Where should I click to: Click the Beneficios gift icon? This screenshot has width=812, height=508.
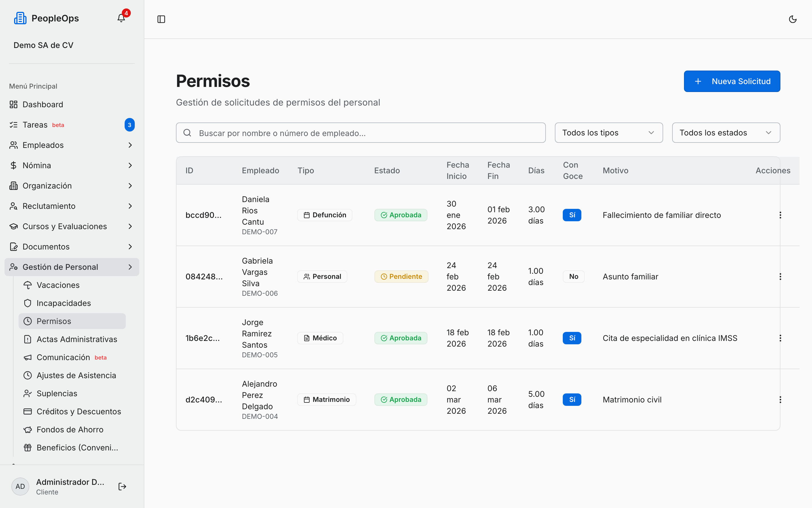click(x=28, y=448)
